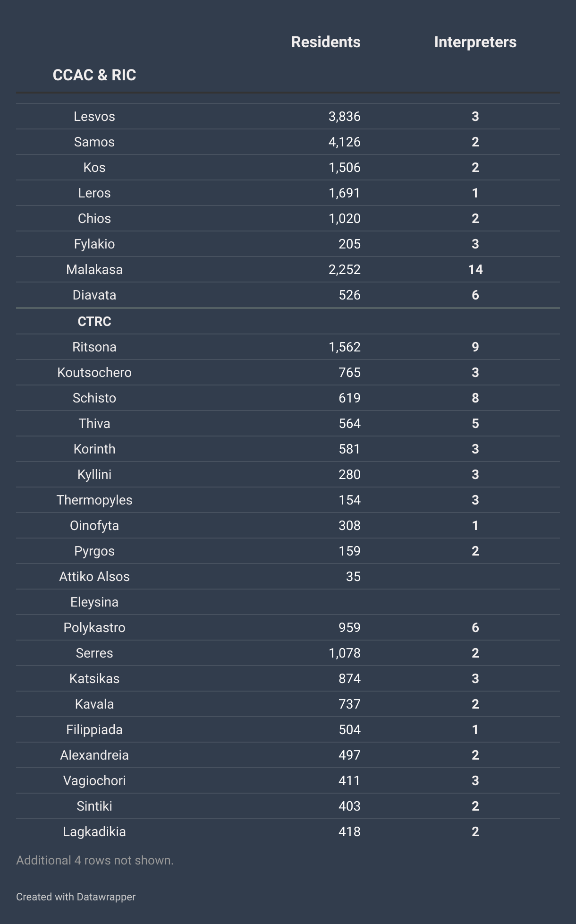Click the Additional 4 rows not shown note
This screenshot has width=576, height=924.
[95, 860]
